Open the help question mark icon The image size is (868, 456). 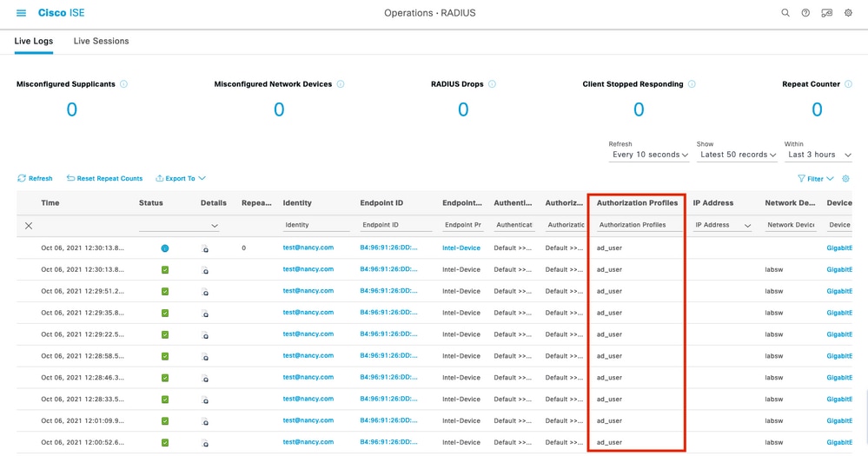click(x=805, y=13)
